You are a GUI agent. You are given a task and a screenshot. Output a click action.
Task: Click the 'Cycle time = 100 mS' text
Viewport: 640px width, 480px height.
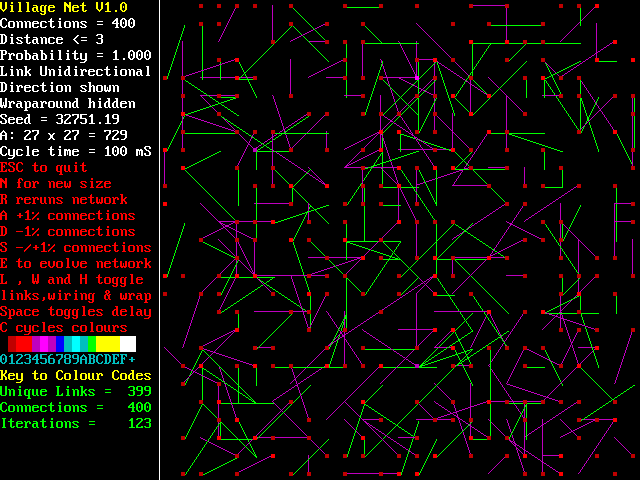coord(76,151)
